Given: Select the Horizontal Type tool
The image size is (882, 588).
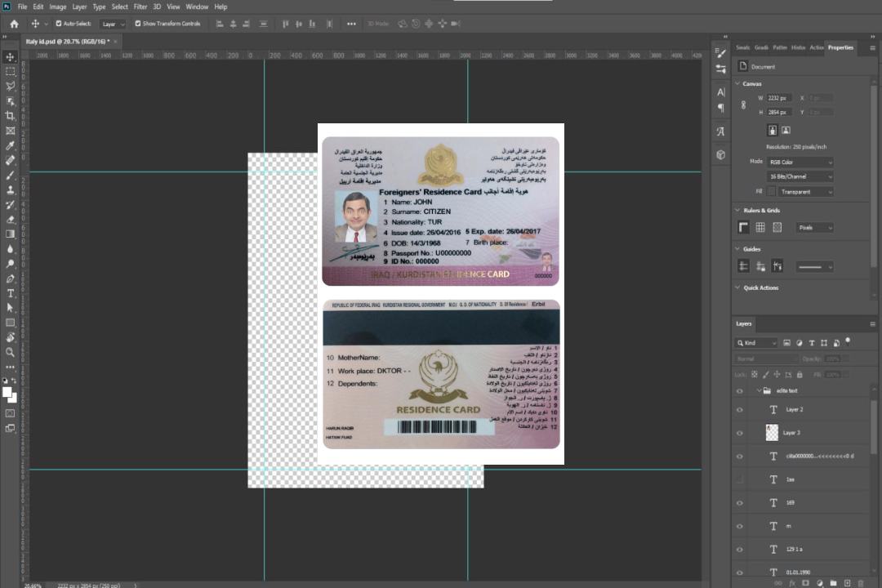Looking at the screenshot, I should [x=10, y=293].
